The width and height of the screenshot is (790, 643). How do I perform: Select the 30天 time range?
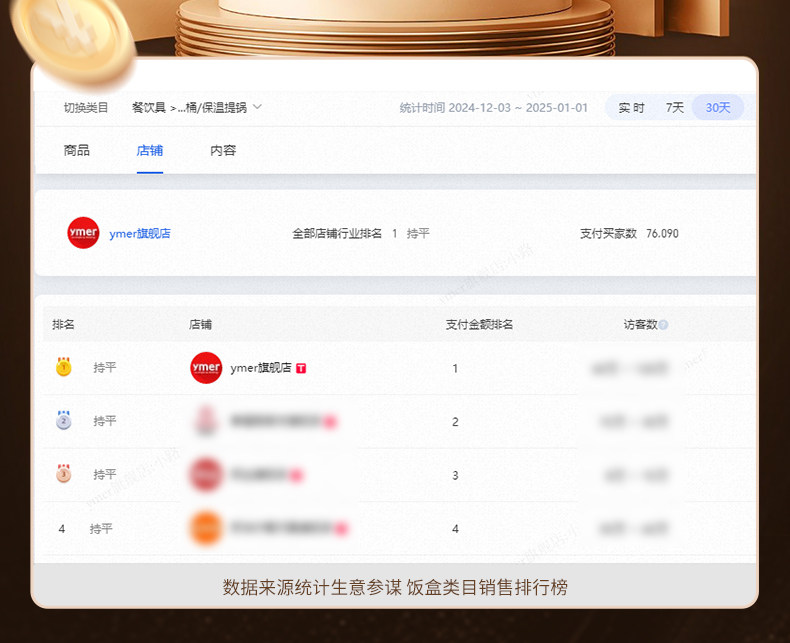(718, 107)
